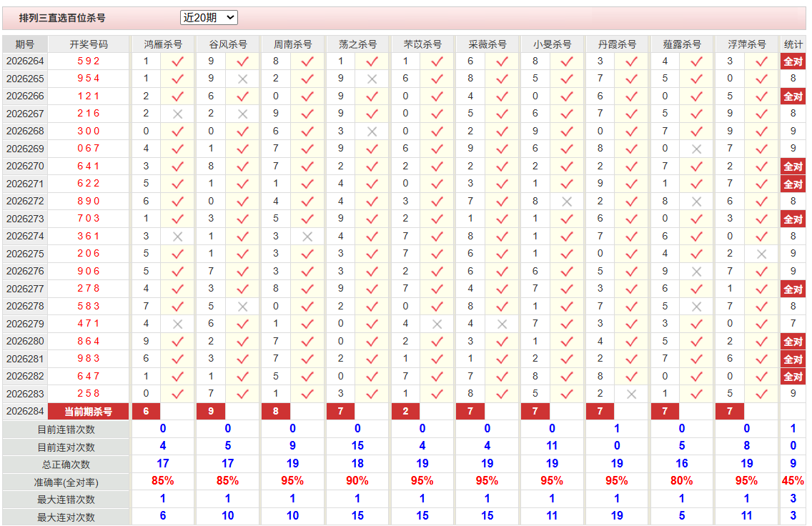Click the 全对 badge in row 2026264
812x526 pixels.
point(793,61)
